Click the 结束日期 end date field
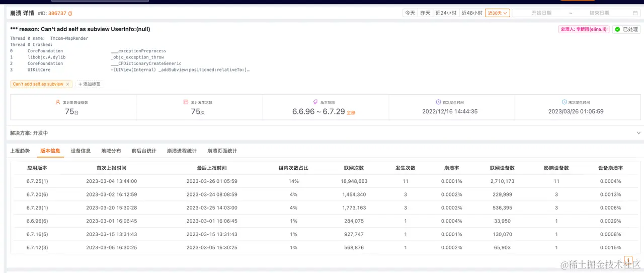This screenshot has height=273, width=644. click(599, 13)
